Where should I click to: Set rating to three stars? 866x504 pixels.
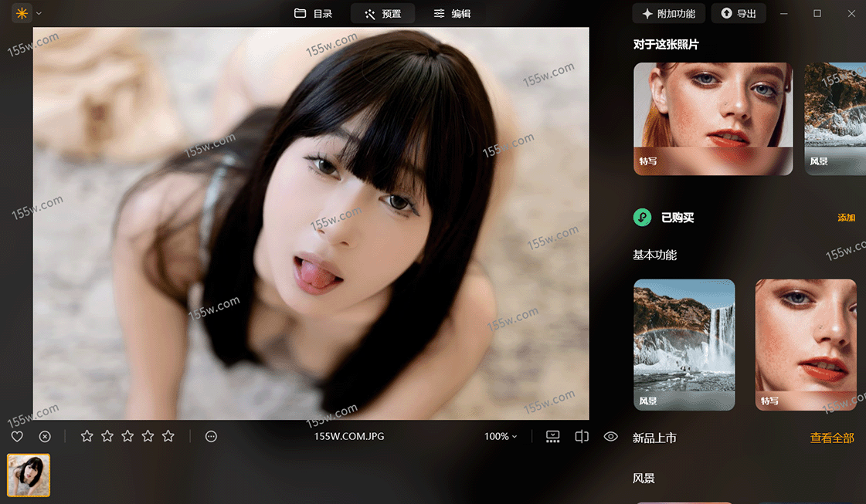(127, 436)
